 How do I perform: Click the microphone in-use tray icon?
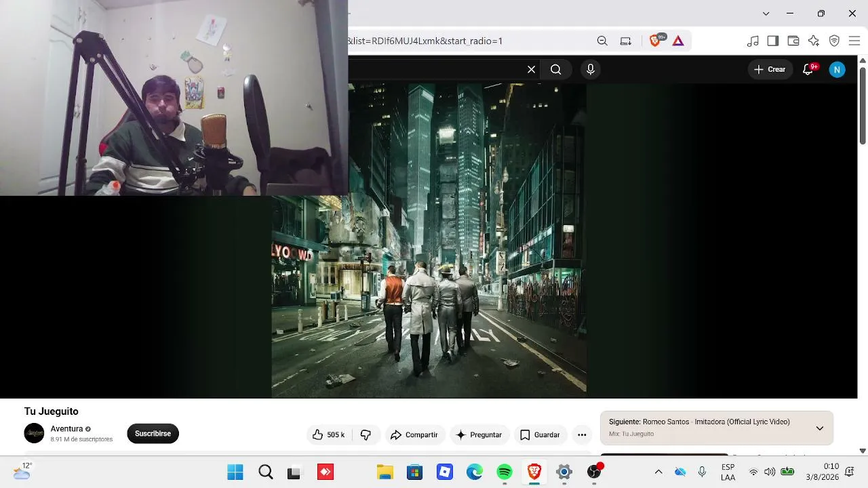[x=702, y=472]
